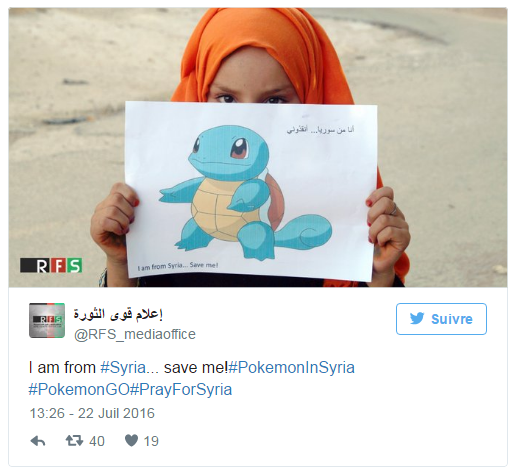Click the reply arrow icon
The width and height of the screenshot is (515, 474).
point(38,441)
